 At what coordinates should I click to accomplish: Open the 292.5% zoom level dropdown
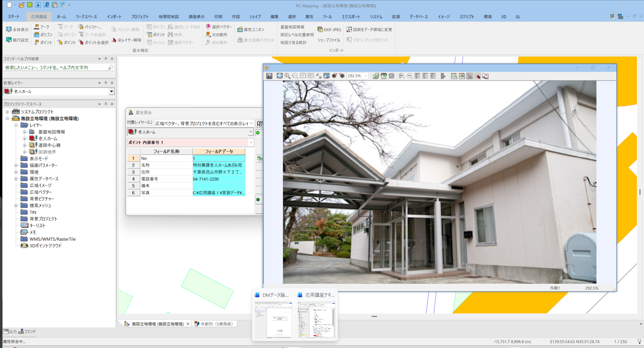[366, 76]
